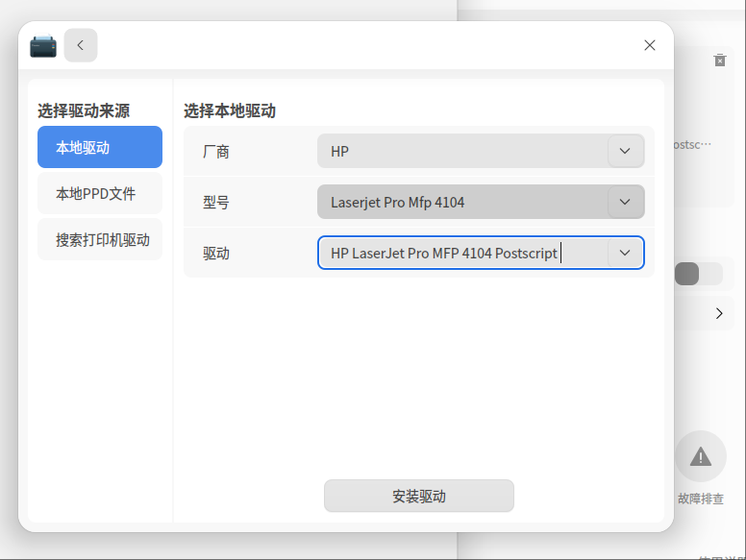Image resolution: width=746 pixels, height=560 pixels.
Task: Click the 驱动 row label
Action: pos(216,254)
